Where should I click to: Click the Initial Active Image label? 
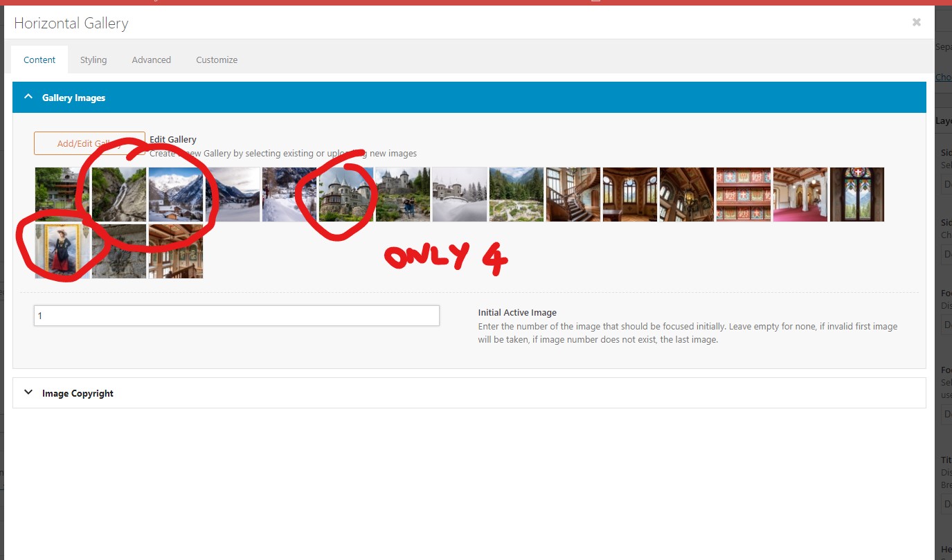(x=517, y=313)
